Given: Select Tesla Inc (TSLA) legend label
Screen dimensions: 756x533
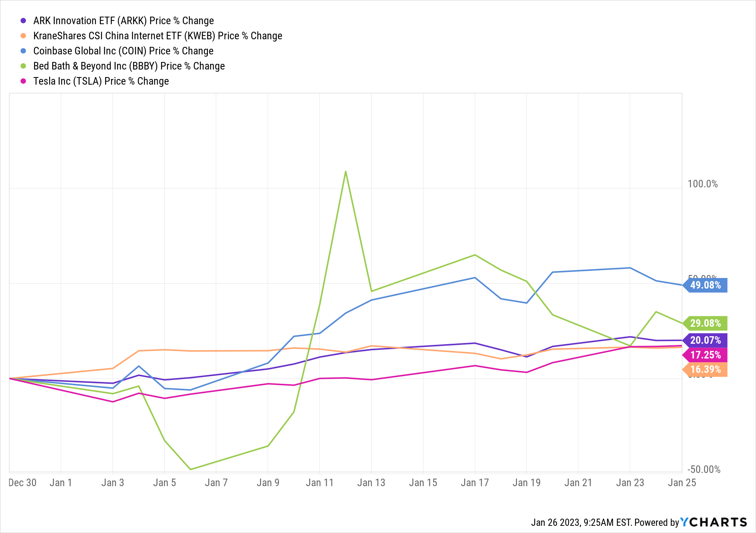Looking at the screenshot, I should pos(101,81).
